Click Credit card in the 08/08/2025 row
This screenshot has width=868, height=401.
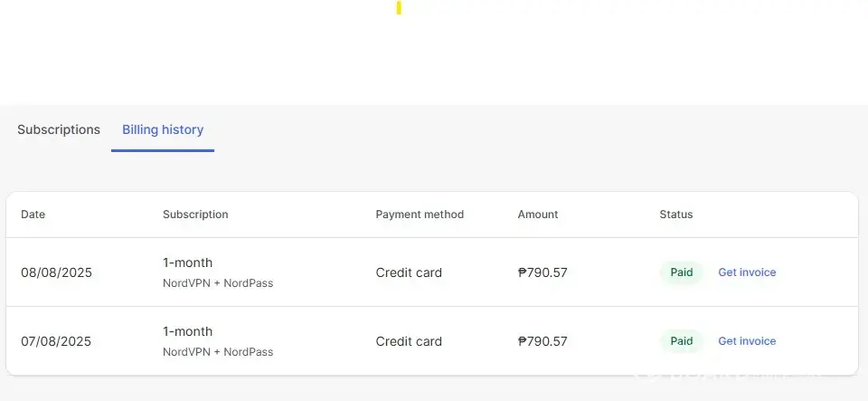(x=409, y=272)
